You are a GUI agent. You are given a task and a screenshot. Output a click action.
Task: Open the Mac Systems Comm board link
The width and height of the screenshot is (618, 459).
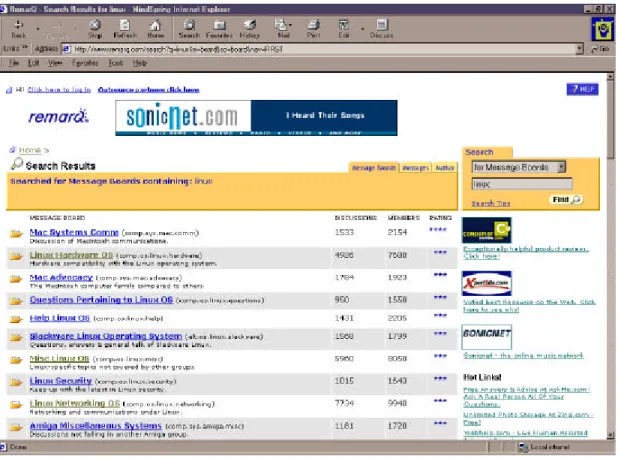tap(74, 232)
